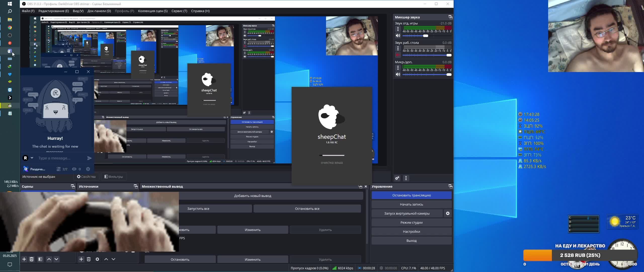This screenshot has height=272, width=644.
Task: Unmute the Звук раб. стола channel
Action: [398, 55]
